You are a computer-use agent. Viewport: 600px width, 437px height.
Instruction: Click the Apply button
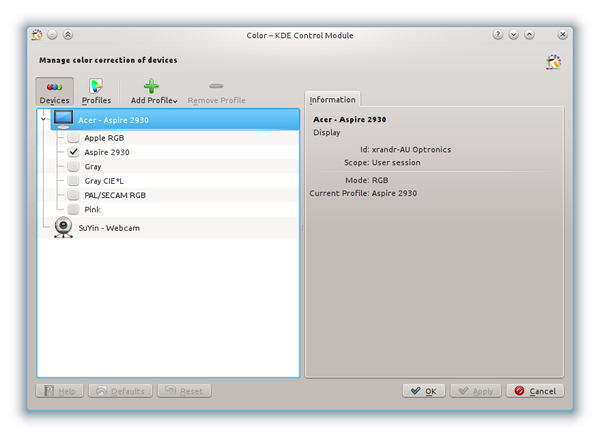(x=476, y=391)
